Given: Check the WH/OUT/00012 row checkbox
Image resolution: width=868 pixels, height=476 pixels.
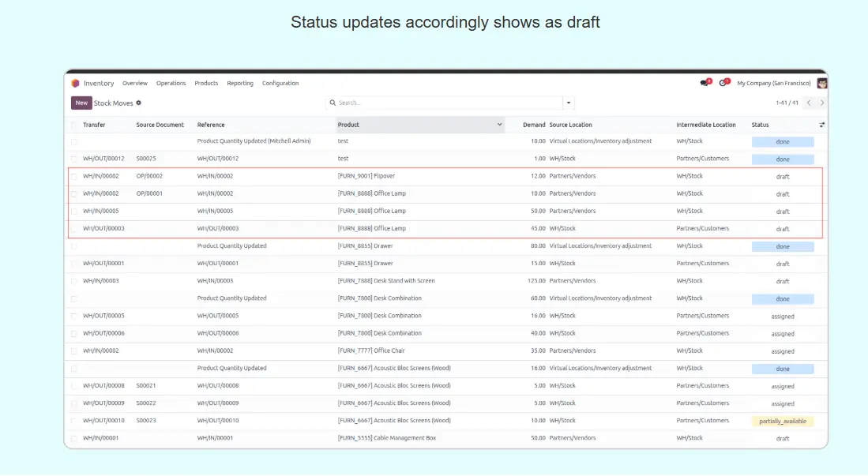Looking at the screenshot, I should (x=74, y=159).
